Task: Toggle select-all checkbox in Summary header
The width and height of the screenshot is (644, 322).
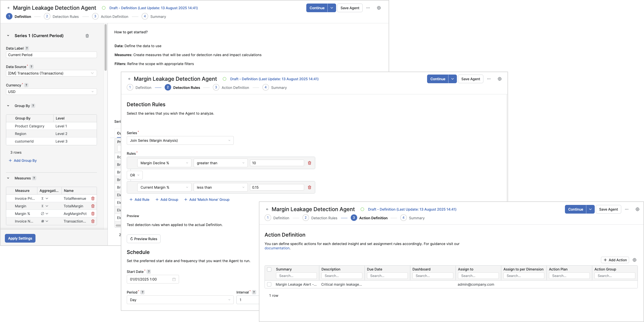Action: (269, 269)
